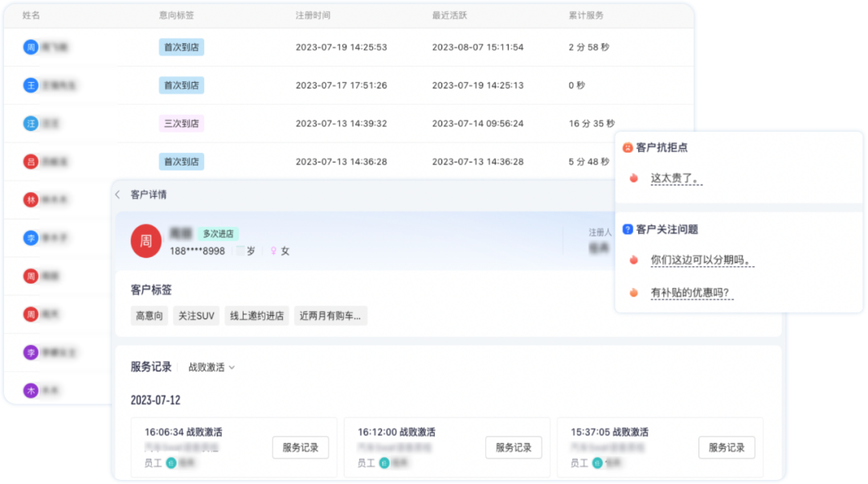The width and height of the screenshot is (868, 484).
Task: Open 服务记录 for the 15:37:05 entry
Action: click(x=727, y=448)
